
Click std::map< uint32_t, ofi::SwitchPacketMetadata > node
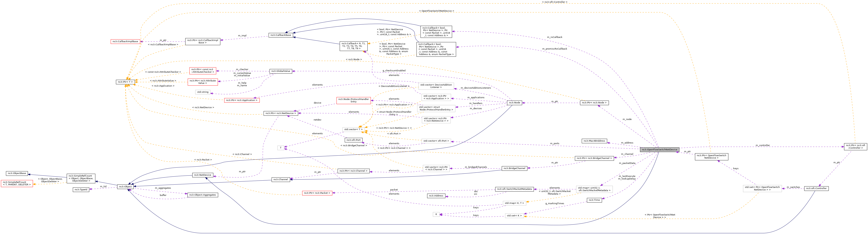[x=594, y=189]
